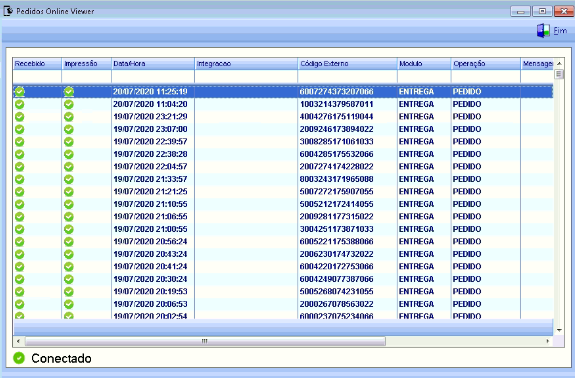Select external code 3008285171061033
Image resolution: width=575 pixels, height=378 pixels.
pos(336,142)
